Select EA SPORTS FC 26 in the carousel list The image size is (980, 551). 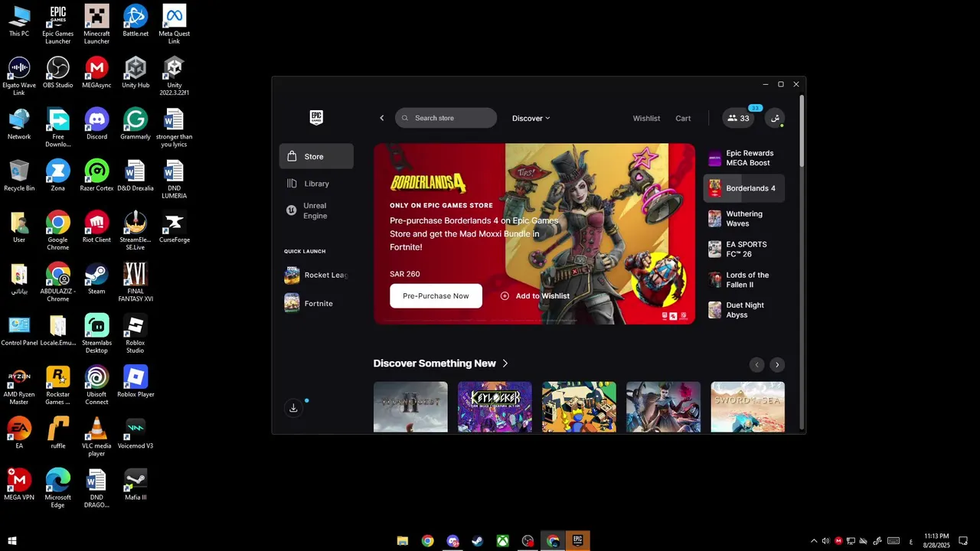click(x=744, y=249)
